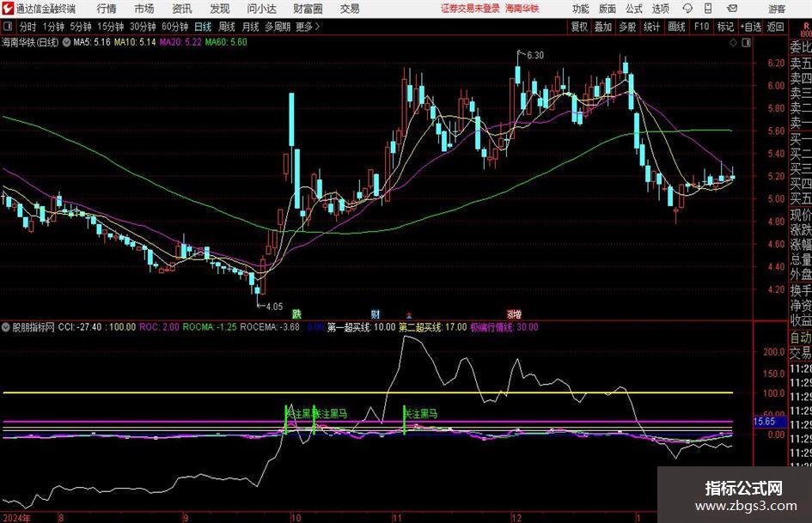
Task: Open the mail envelope icon
Action: click(732, 9)
